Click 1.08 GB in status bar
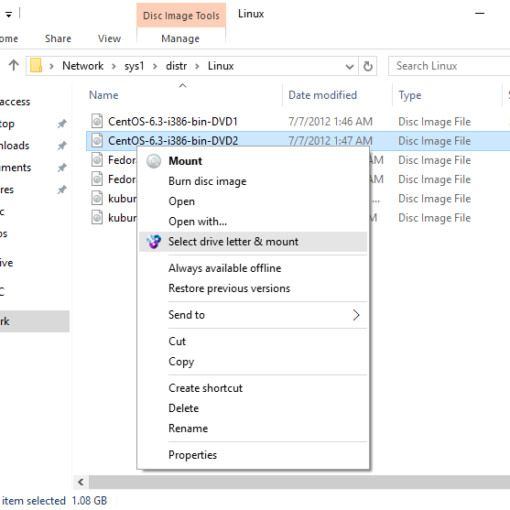The height and width of the screenshot is (510, 510). (89, 501)
